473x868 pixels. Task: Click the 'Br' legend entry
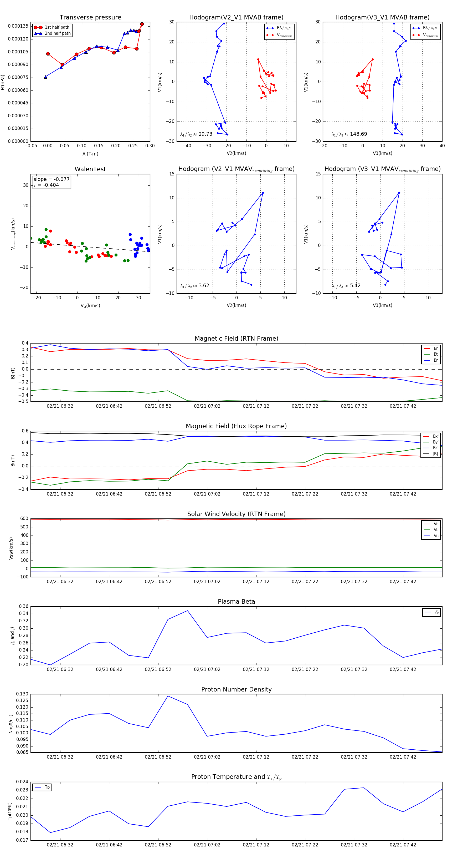click(x=431, y=349)
